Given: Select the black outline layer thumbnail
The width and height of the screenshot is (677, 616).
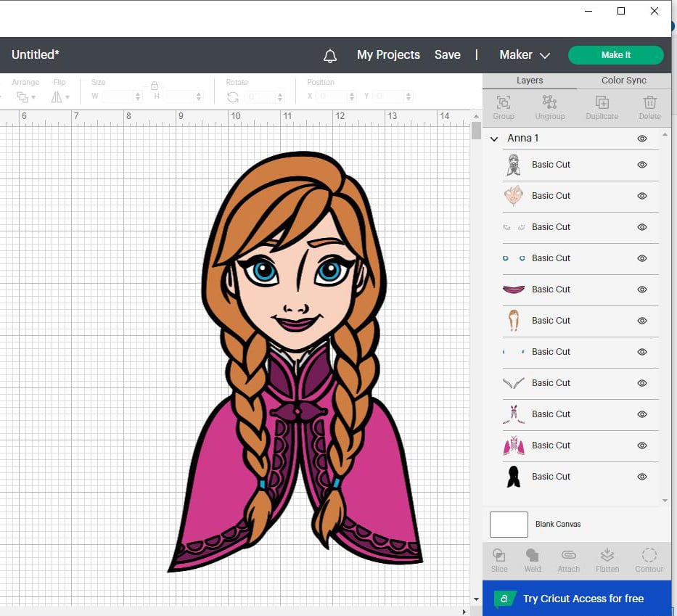Looking at the screenshot, I should 513,165.
